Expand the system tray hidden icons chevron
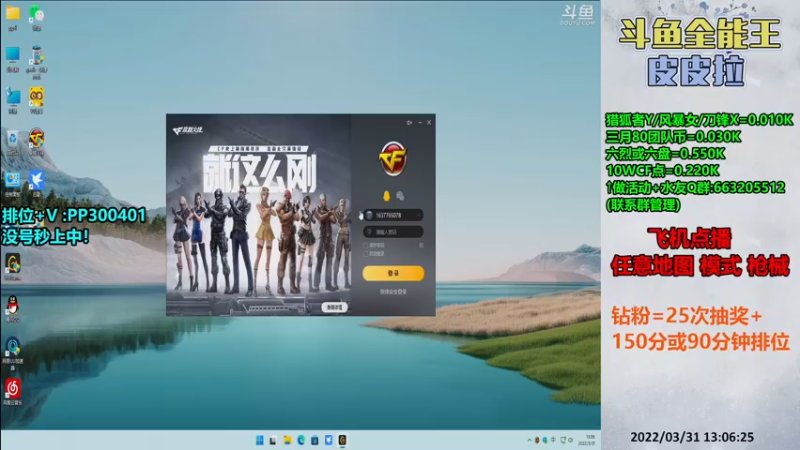 click(529, 440)
